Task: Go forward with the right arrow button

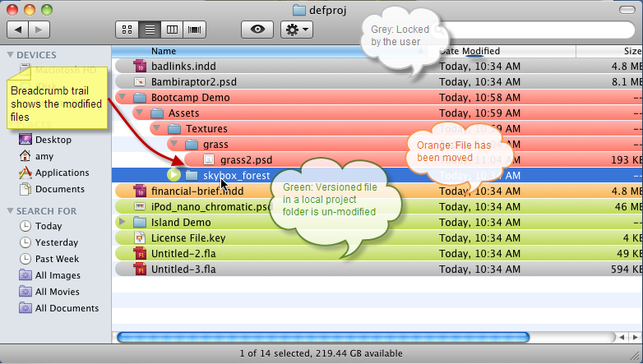Action: (x=39, y=30)
